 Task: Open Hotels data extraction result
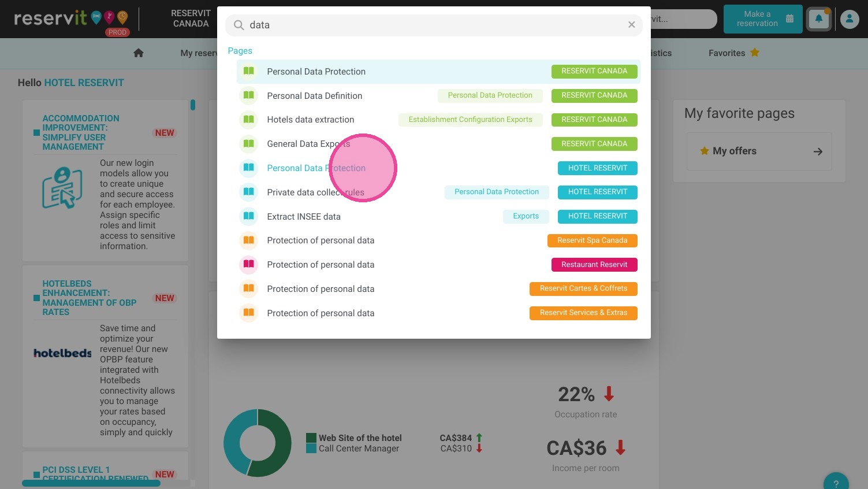[311, 120]
